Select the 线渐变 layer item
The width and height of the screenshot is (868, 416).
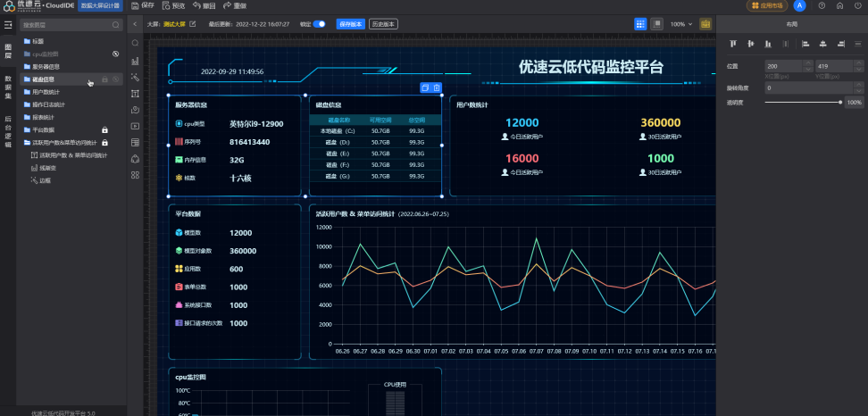[44, 168]
